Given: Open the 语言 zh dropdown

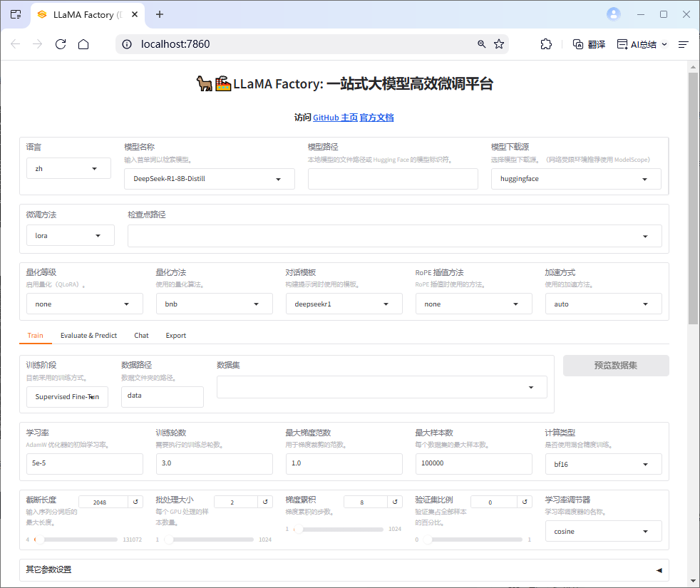Looking at the screenshot, I should [x=68, y=168].
